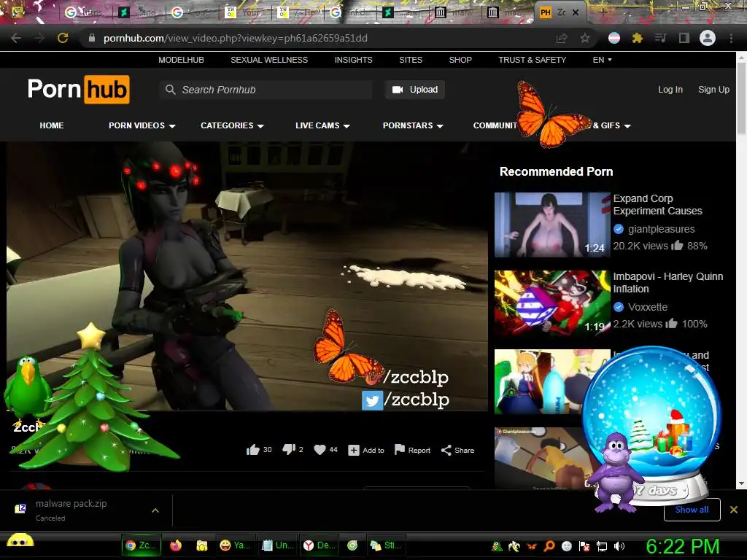Open the giantpleasures channel link
Image resolution: width=747 pixels, height=560 pixels.
661,229
